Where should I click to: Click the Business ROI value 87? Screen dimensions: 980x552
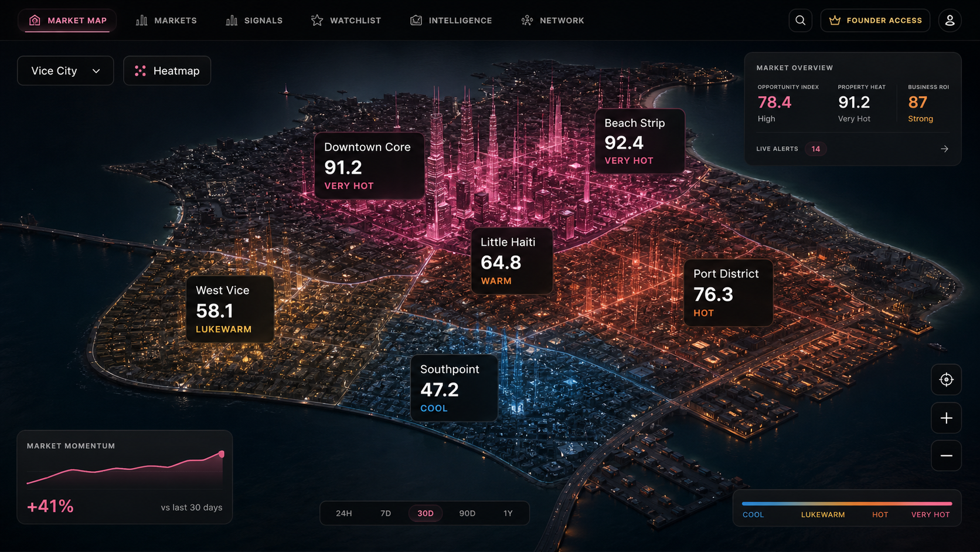[x=917, y=103]
